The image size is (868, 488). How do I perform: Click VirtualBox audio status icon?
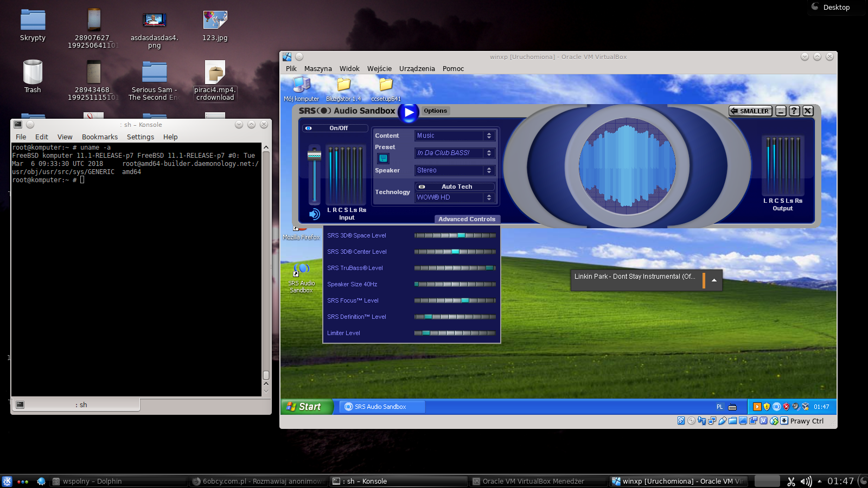(x=701, y=421)
